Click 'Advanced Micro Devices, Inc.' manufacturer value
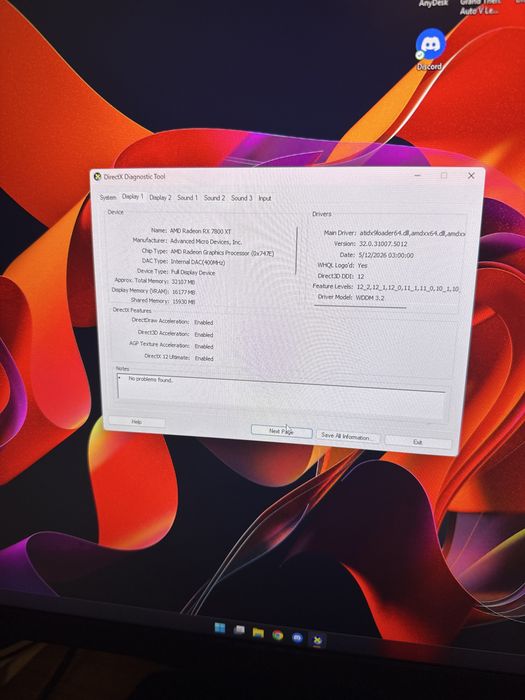This screenshot has width=525, height=700. [x=206, y=242]
